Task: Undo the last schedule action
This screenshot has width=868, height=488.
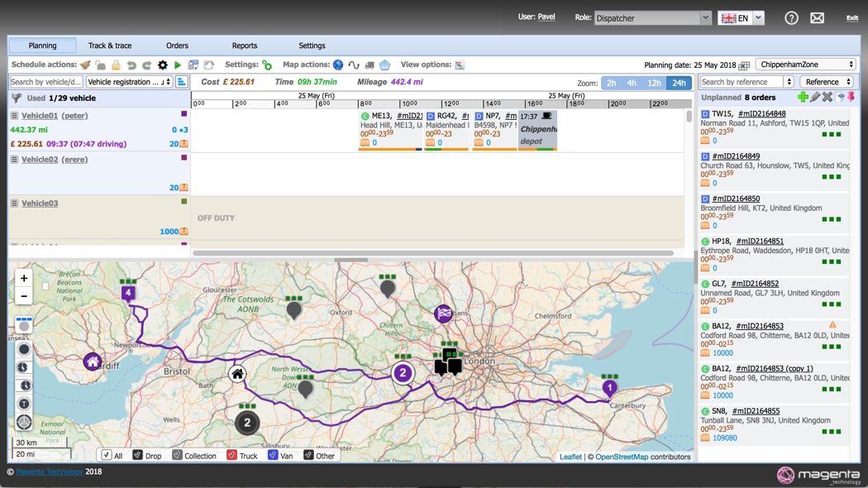Action: tap(132, 65)
